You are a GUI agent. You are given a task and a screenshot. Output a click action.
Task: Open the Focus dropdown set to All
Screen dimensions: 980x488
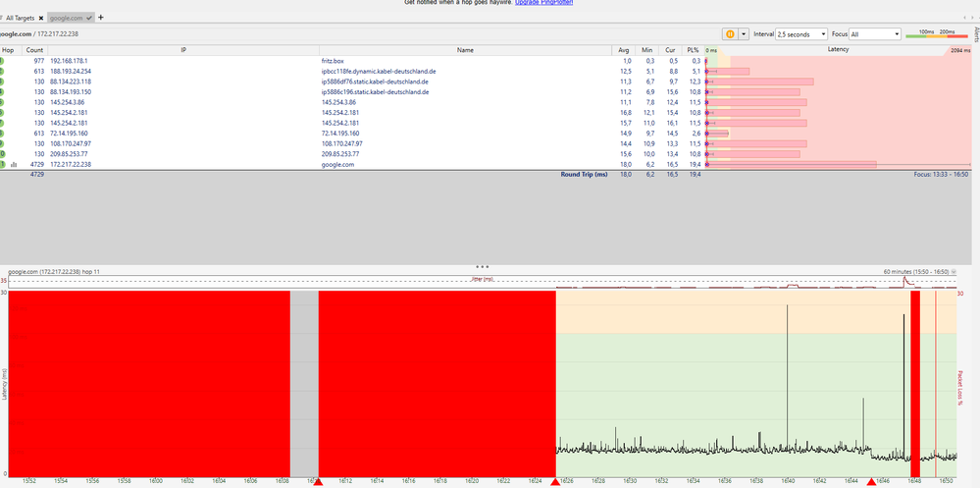[x=875, y=34]
